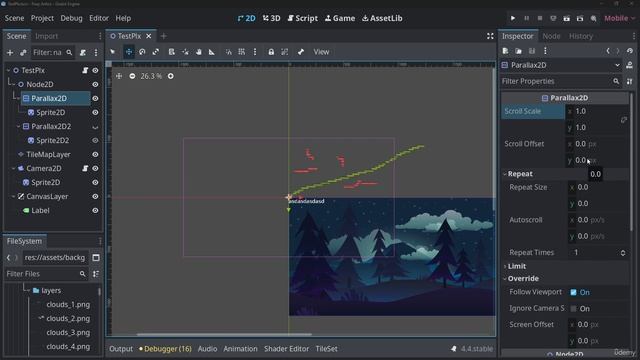Uncheck the Follow Viewport checkbox

point(573,292)
